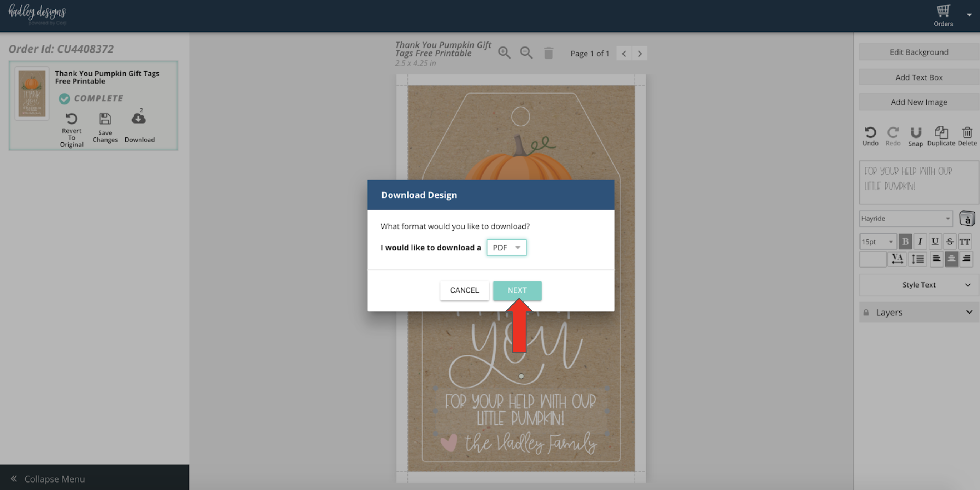Toggle bold formatting

tap(905, 241)
